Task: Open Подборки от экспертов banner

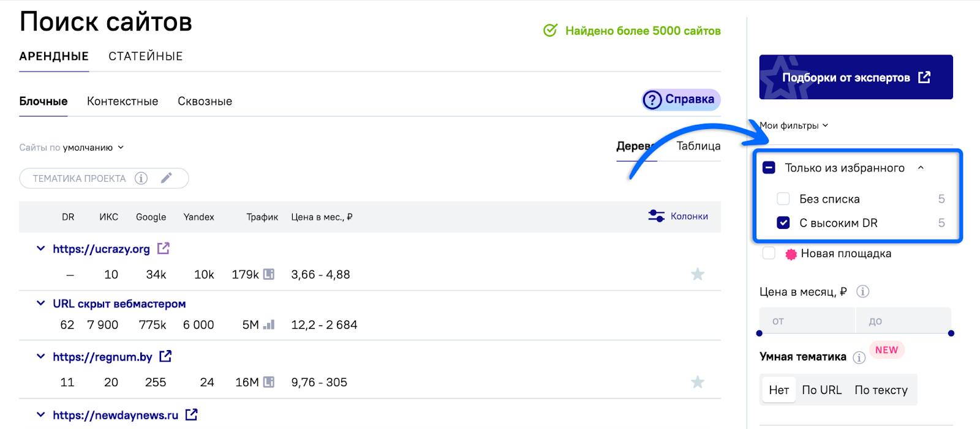Action: (x=856, y=77)
